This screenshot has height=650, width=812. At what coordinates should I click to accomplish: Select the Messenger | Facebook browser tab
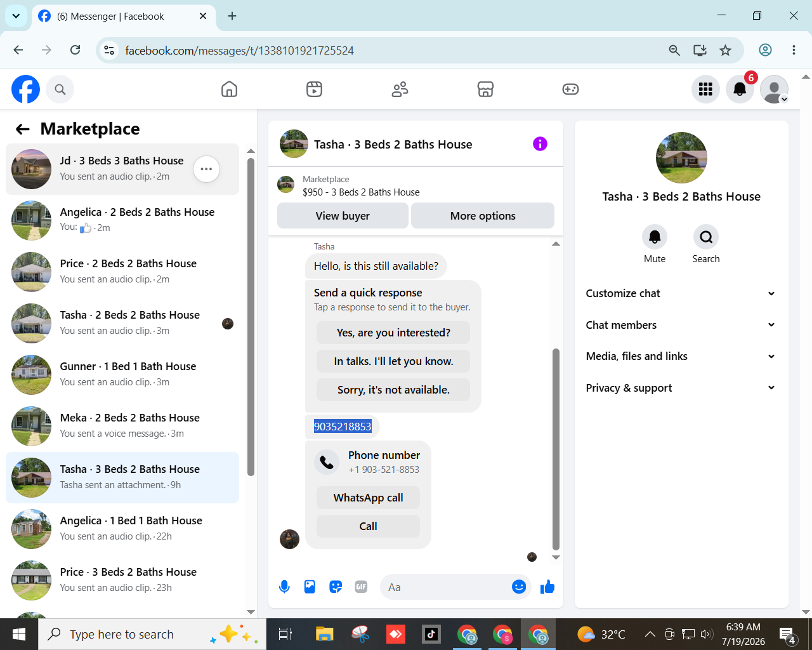tap(122, 17)
